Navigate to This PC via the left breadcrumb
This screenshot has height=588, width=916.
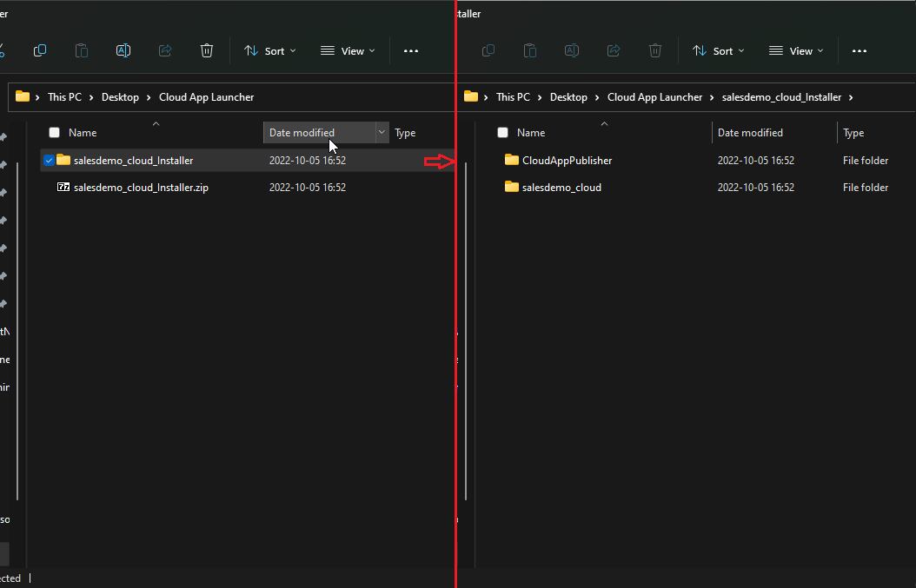pos(65,96)
